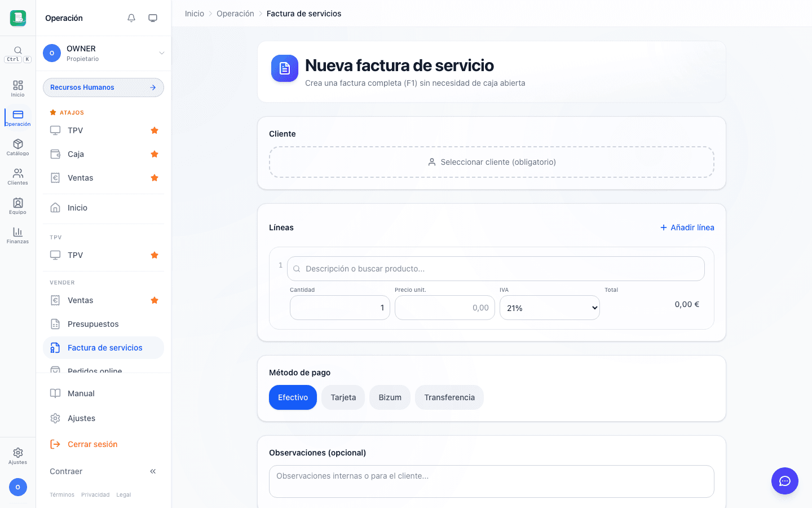Click Seleccionar cliente (obligatorio)
The width and height of the screenshot is (812, 508).
tap(492, 162)
